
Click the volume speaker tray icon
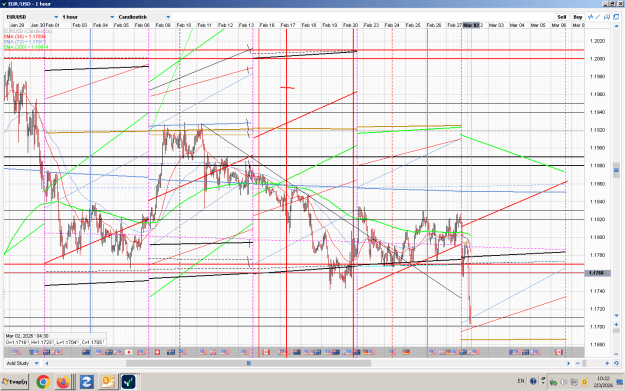tap(564, 382)
